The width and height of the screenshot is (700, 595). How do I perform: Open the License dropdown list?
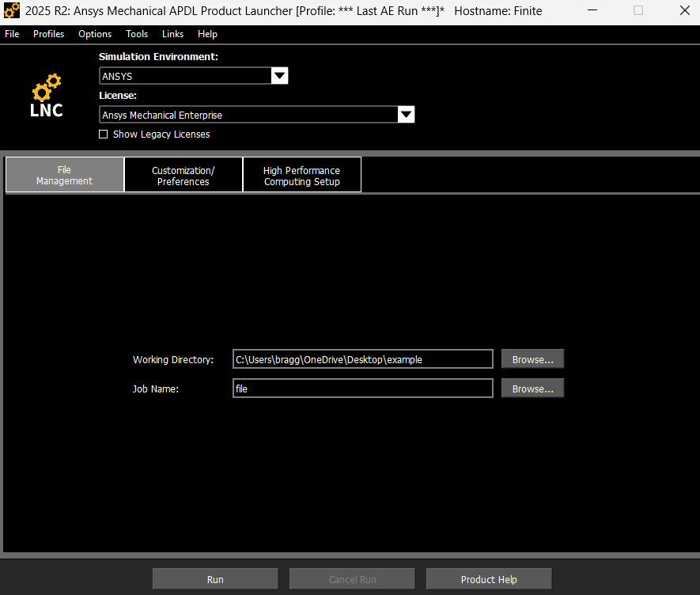[x=406, y=115]
